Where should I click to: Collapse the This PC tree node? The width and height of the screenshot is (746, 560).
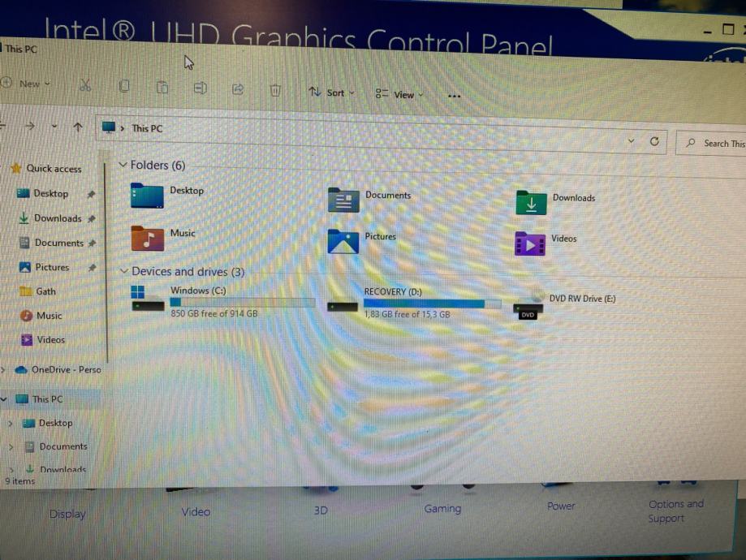[x=4, y=399]
